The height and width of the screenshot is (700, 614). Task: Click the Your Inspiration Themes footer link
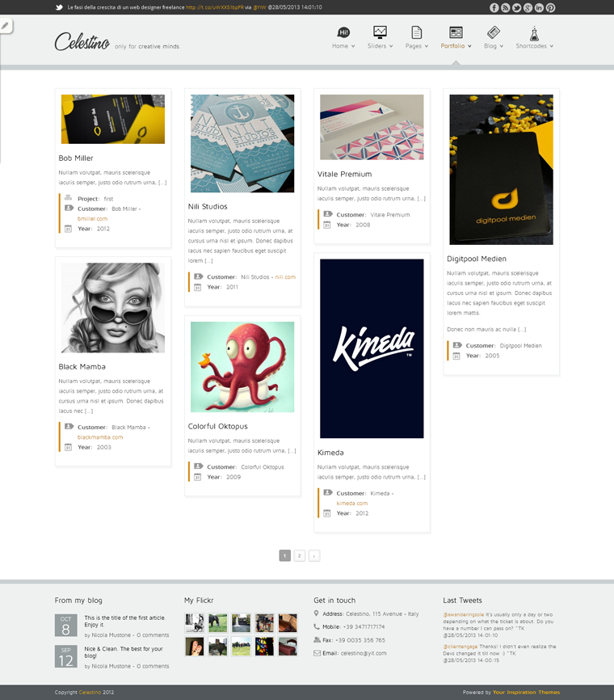pyautogui.click(x=526, y=693)
